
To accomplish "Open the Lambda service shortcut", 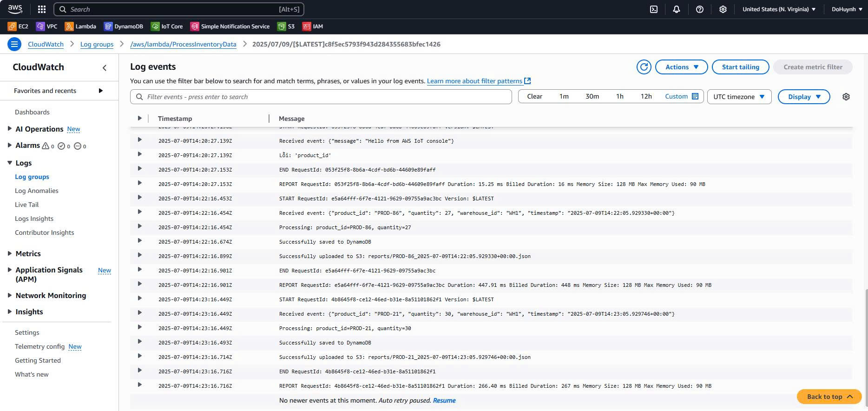I will pyautogui.click(x=80, y=27).
